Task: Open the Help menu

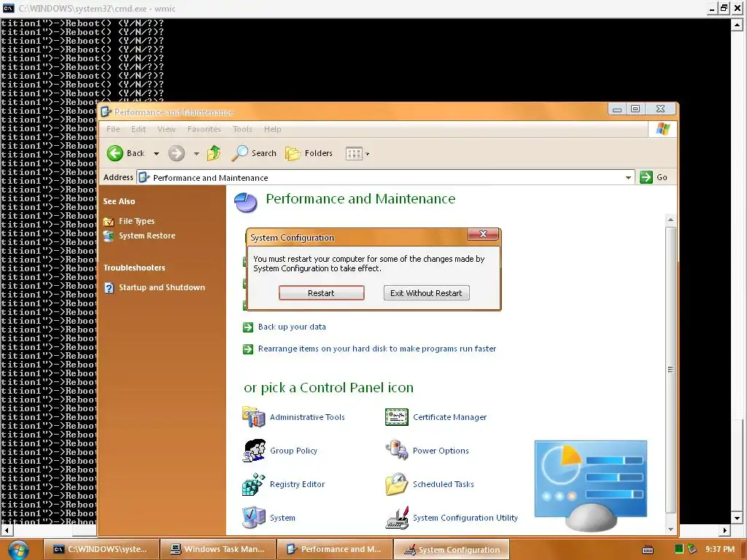Action: click(272, 129)
